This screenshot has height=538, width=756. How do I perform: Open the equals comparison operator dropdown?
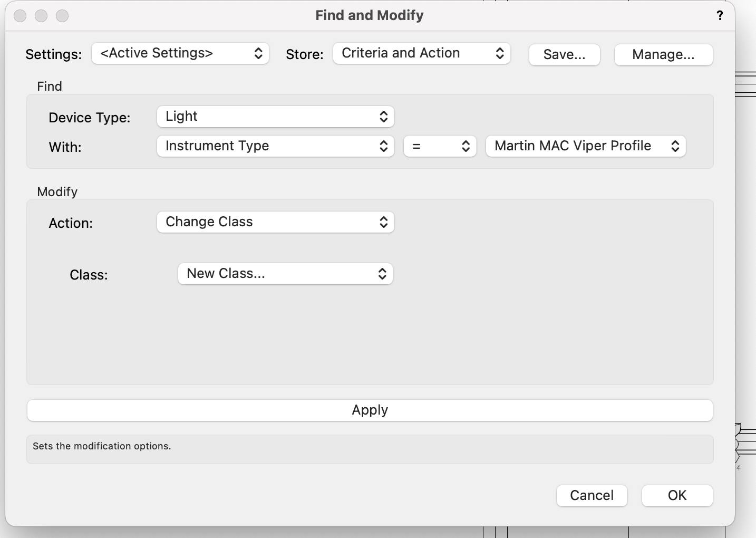tap(440, 146)
